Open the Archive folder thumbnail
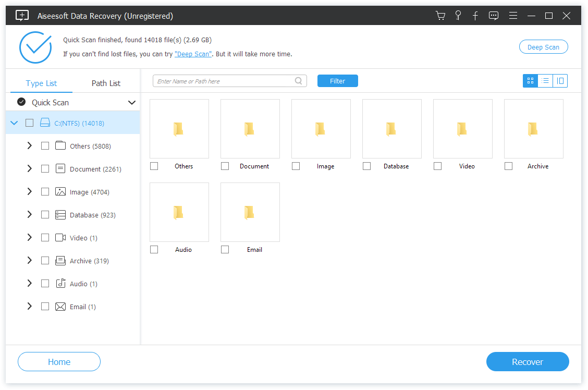588x390 pixels. click(534, 129)
